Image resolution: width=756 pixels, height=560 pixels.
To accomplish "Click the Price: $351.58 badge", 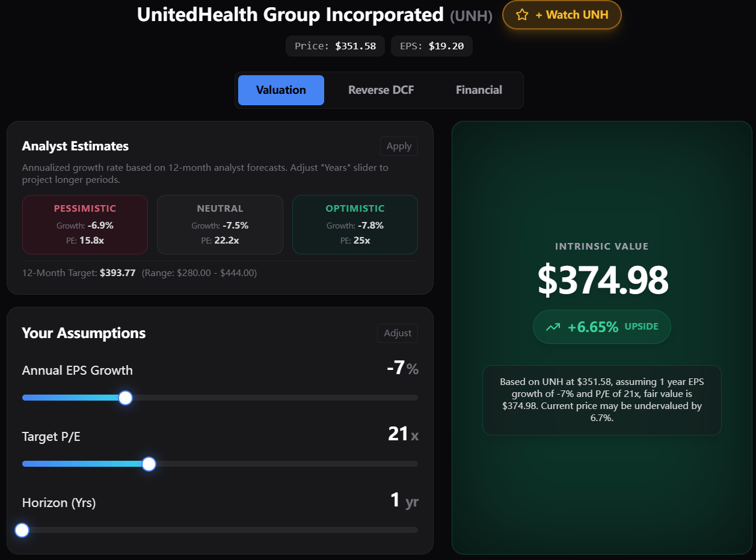I will pos(335,46).
